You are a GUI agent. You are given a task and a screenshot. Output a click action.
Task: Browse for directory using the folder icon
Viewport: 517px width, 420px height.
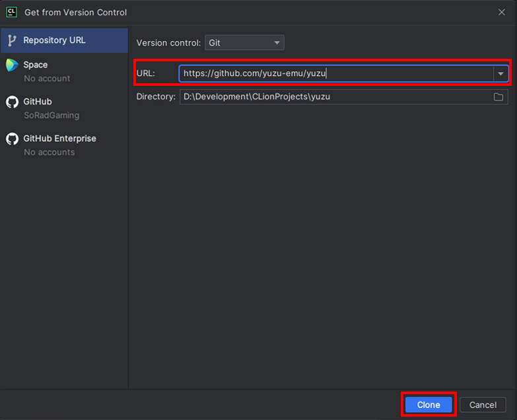tap(499, 97)
